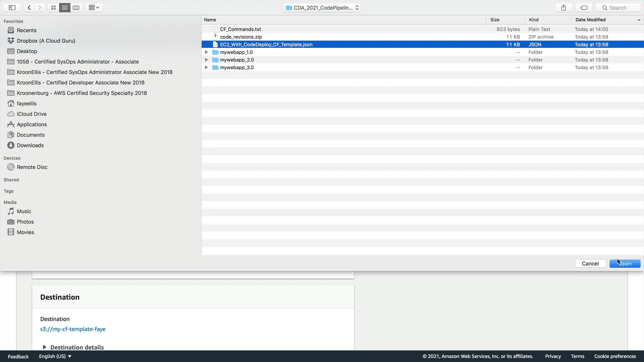Open the s3://my-cf-template-faye link

73,329
